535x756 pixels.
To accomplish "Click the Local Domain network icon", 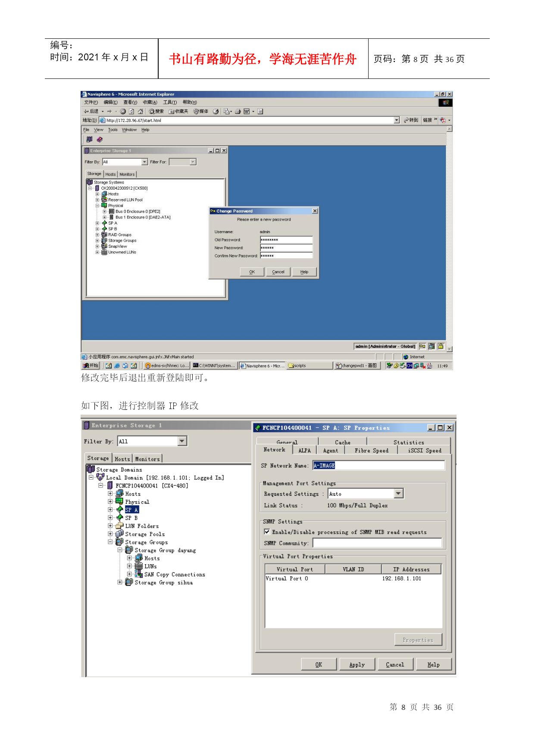I will coord(100,477).
